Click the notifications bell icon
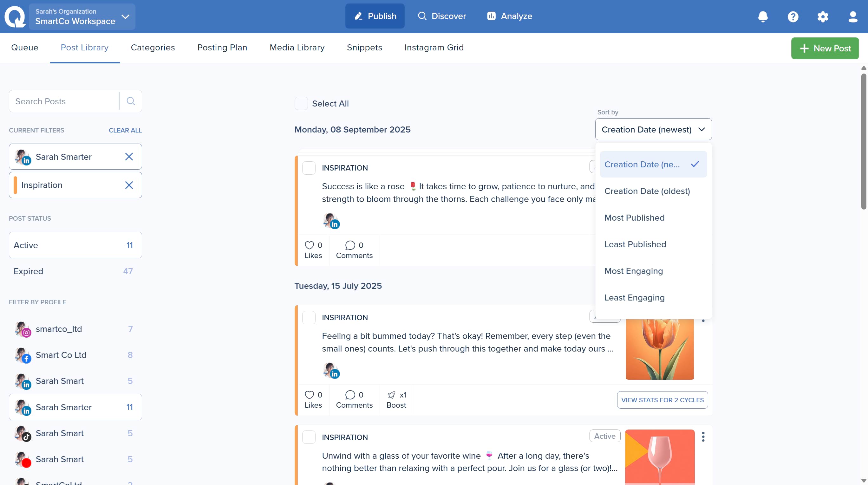This screenshot has width=868, height=485. tap(763, 16)
